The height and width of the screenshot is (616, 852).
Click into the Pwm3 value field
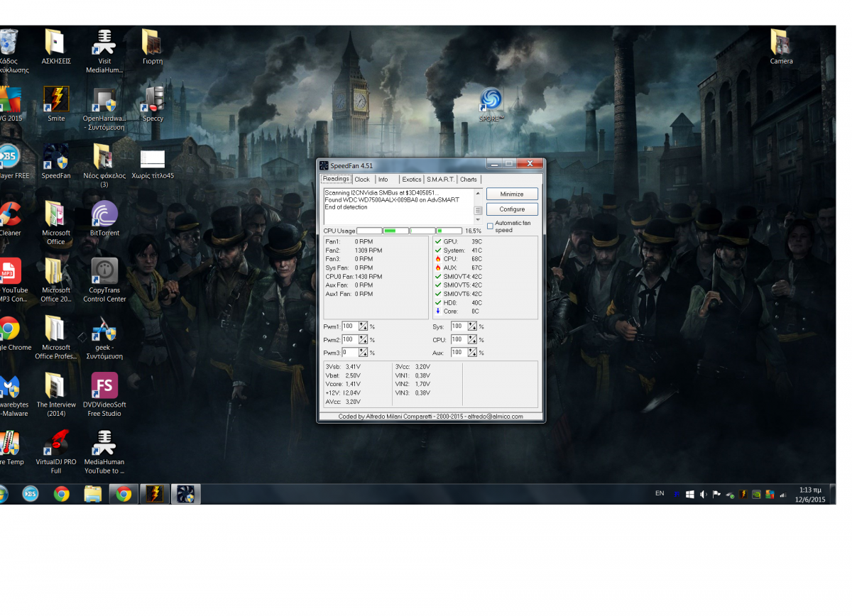point(350,353)
